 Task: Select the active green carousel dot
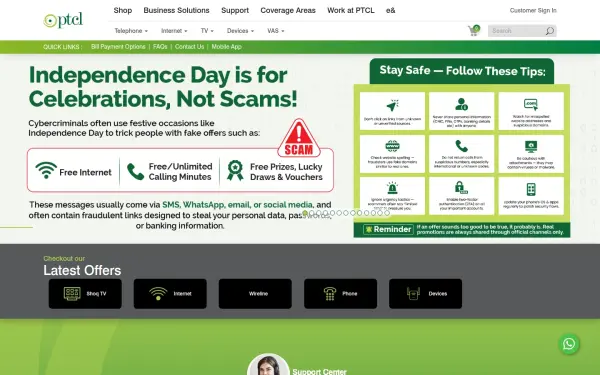pos(305,213)
